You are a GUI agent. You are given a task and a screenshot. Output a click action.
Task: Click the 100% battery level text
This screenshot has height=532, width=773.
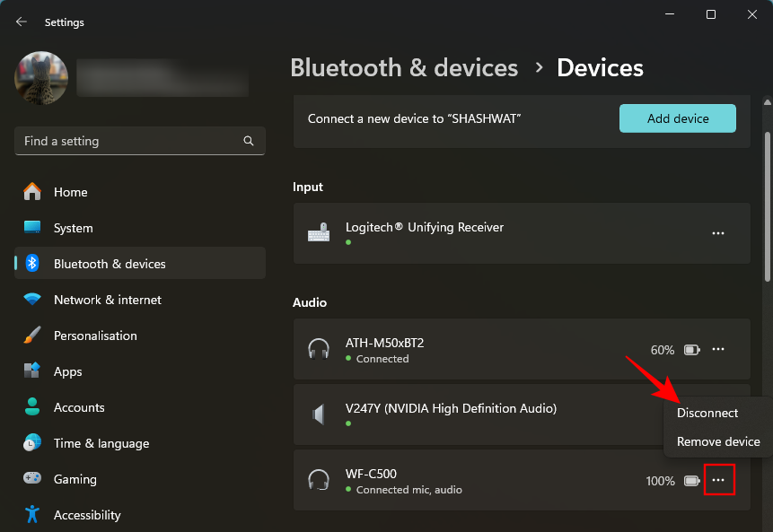(x=660, y=481)
